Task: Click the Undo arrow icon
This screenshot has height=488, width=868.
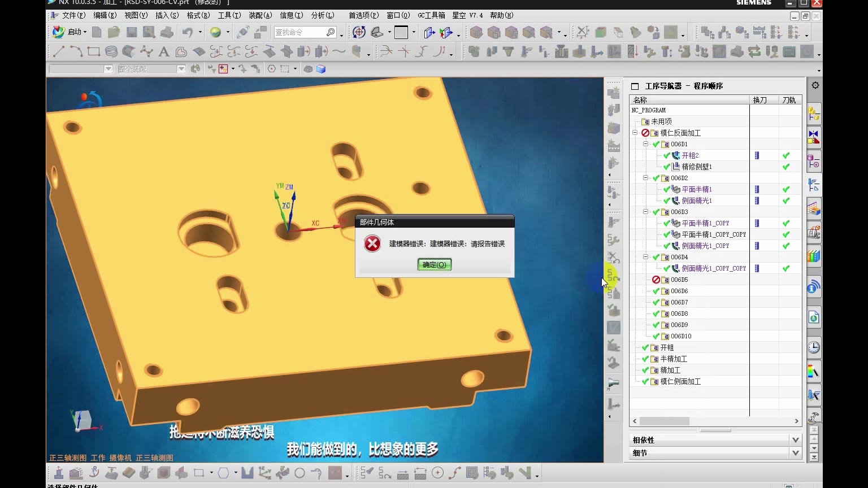Action: (x=188, y=32)
